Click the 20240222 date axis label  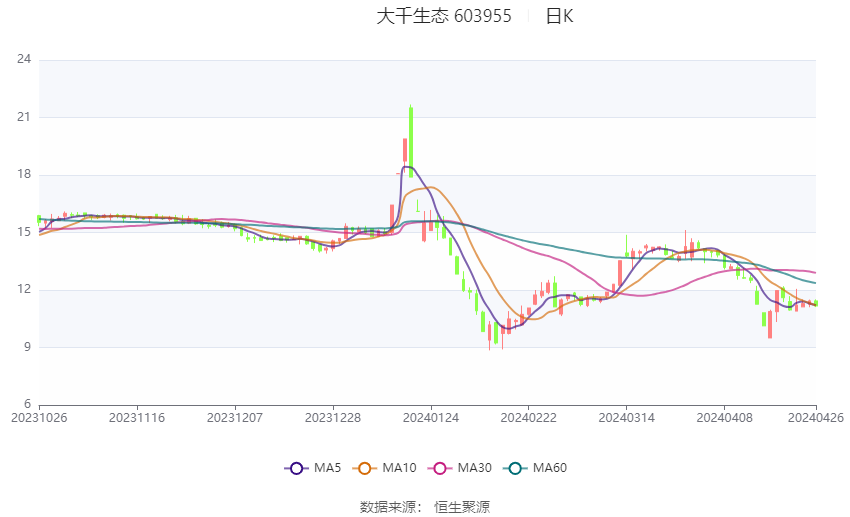[529, 418]
